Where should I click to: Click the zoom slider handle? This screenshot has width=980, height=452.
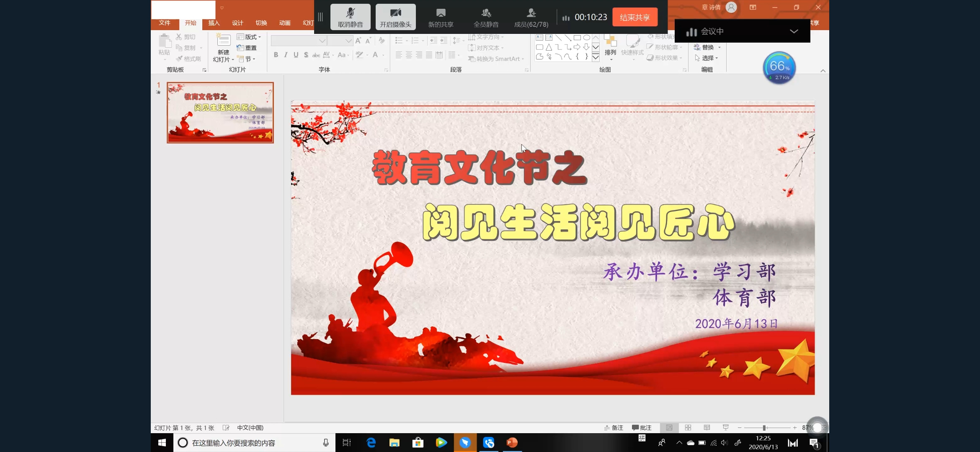coord(764,428)
